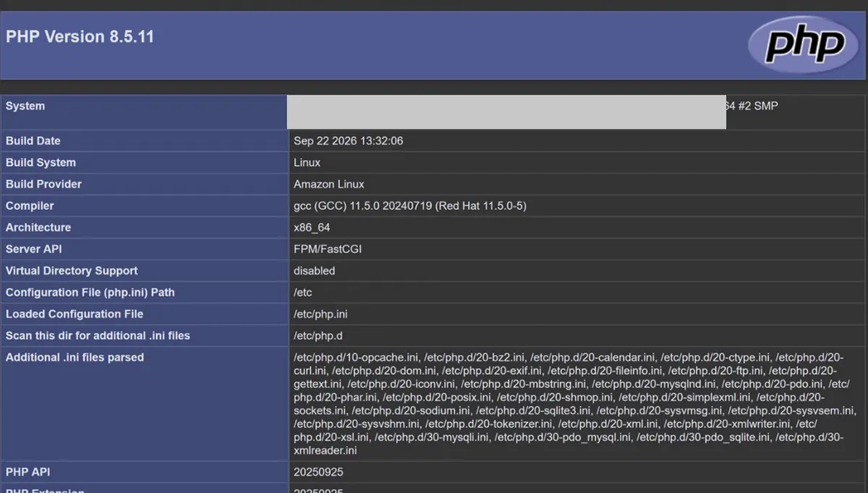The image size is (868, 493).
Task: Select the /etc path value
Action: pos(303,292)
